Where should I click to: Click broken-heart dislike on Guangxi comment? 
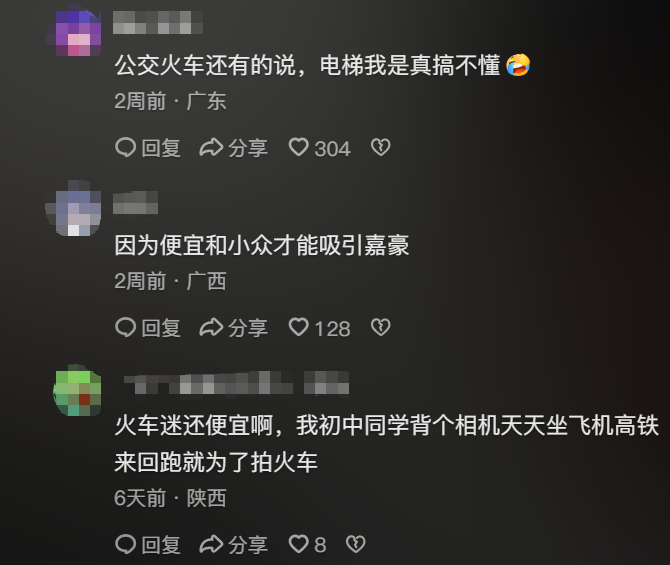tap(380, 328)
